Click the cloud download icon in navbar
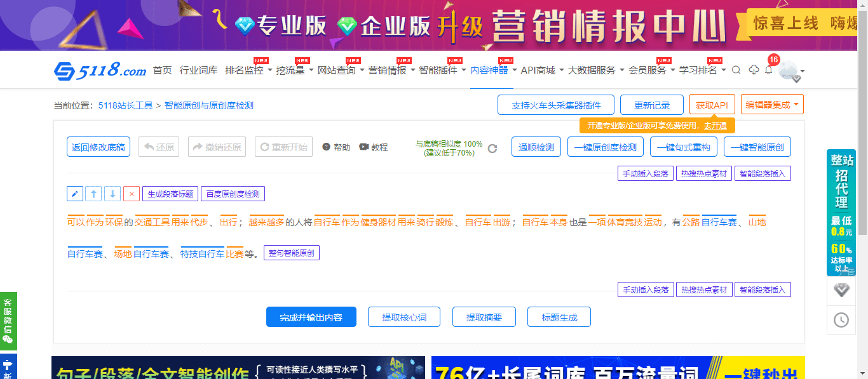This screenshot has height=379, width=868. click(x=754, y=70)
